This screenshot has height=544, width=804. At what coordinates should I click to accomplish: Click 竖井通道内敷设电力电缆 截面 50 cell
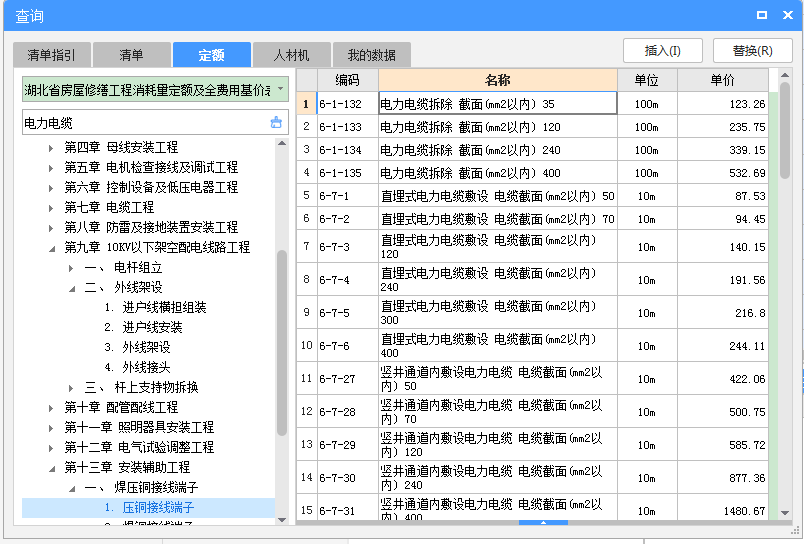pos(498,378)
